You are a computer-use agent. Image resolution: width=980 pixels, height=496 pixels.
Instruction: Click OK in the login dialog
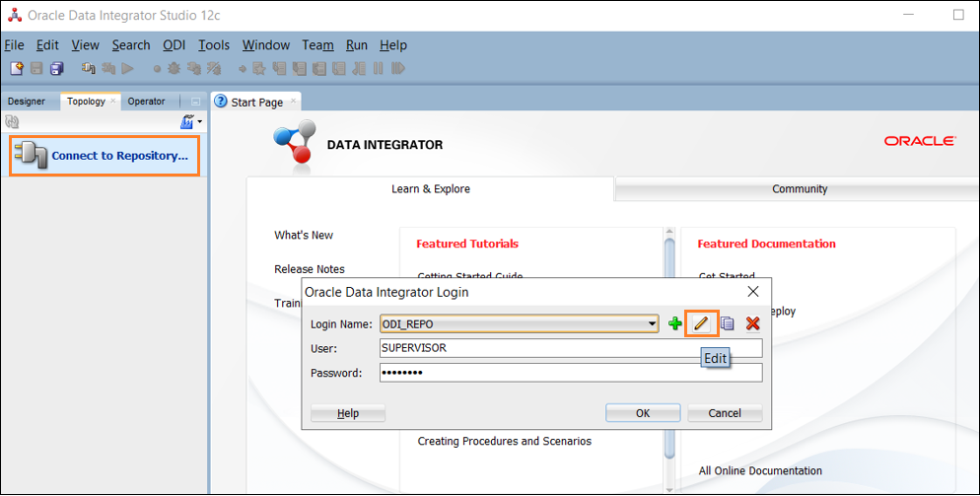(643, 413)
